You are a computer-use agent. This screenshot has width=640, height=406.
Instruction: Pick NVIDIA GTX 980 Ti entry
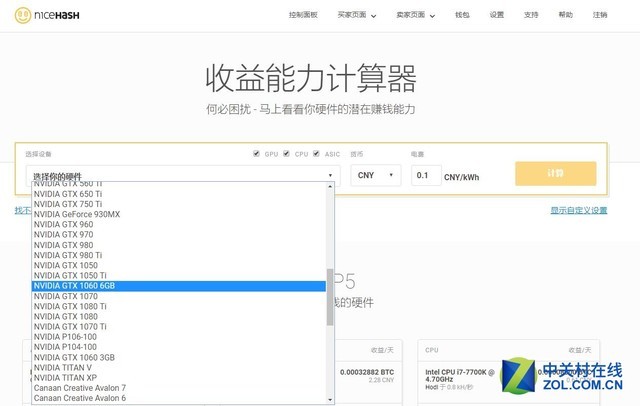tap(179, 255)
